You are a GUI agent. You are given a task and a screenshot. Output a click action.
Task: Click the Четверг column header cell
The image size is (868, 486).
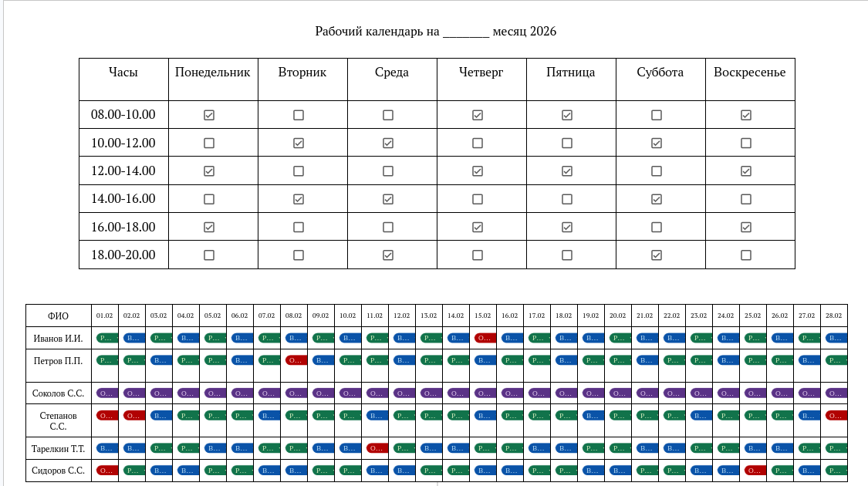[x=481, y=73]
